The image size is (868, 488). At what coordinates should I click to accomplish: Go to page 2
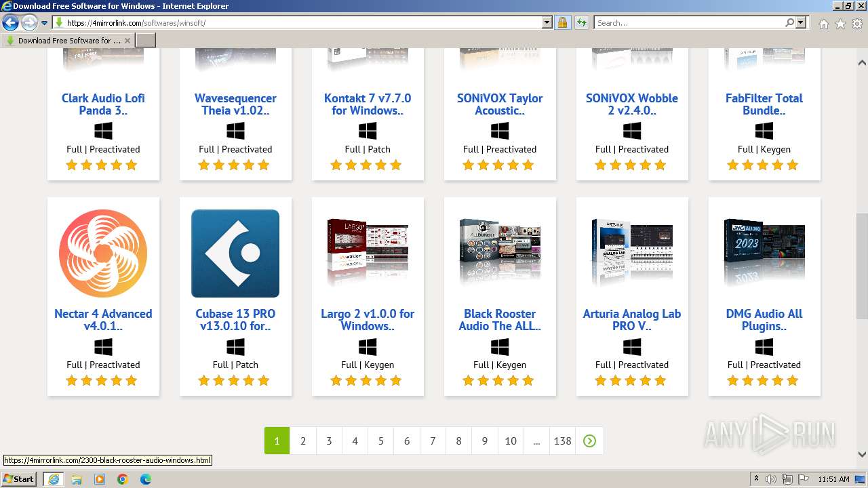pos(303,441)
